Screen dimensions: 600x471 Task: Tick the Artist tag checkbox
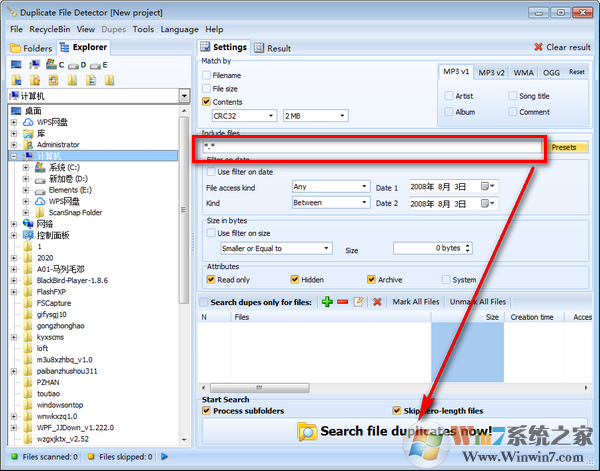click(449, 96)
